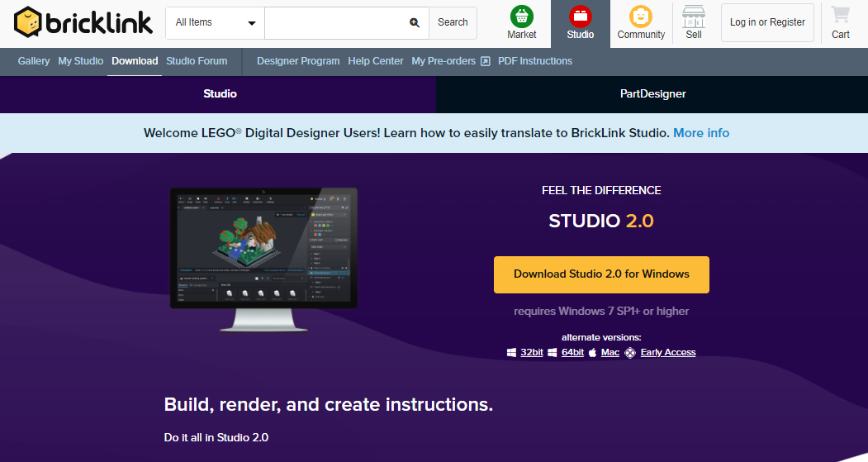
Task: Click the Search button
Action: point(453,22)
